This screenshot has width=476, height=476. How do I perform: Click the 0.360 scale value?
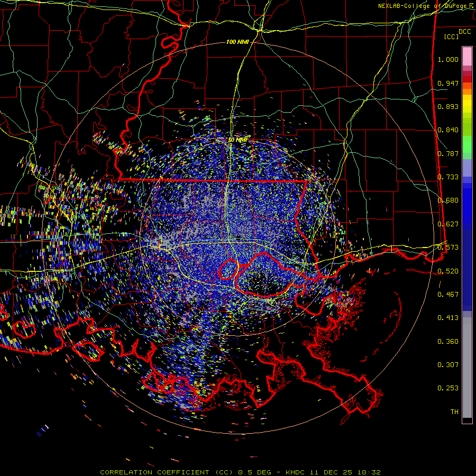tap(448, 342)
